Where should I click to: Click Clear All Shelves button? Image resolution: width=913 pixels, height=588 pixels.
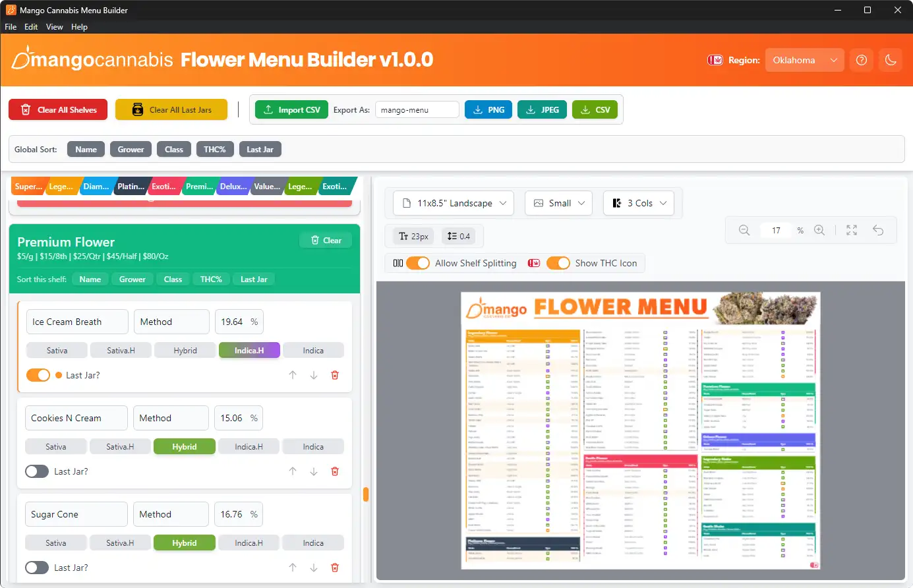coord(58,109)
